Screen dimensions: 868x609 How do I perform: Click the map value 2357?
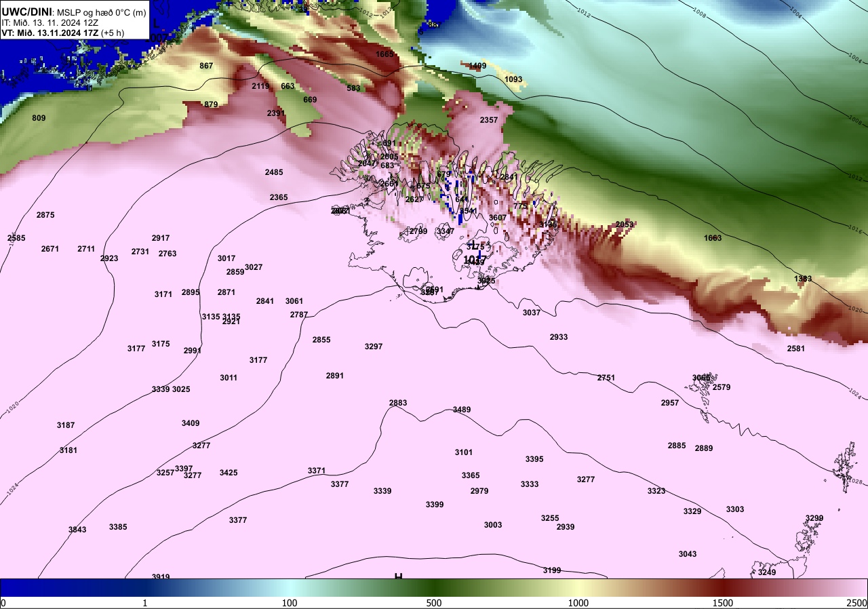(489, 120)
